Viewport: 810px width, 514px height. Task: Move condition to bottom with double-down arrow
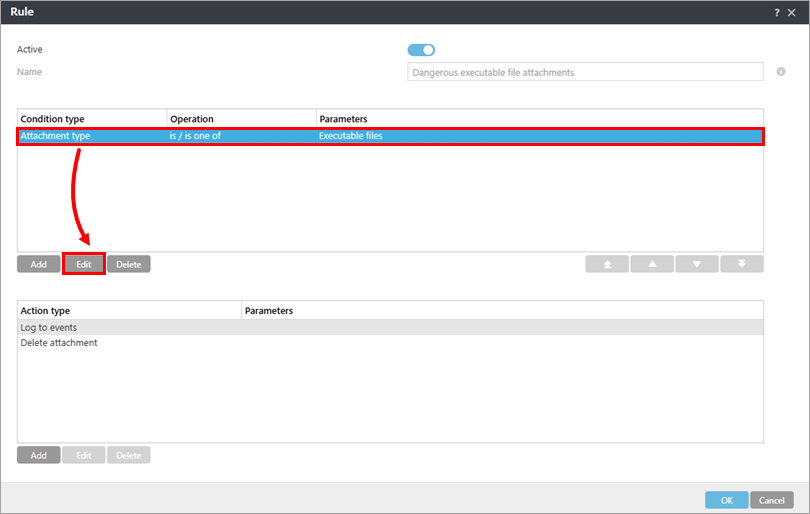coord(742,264)
